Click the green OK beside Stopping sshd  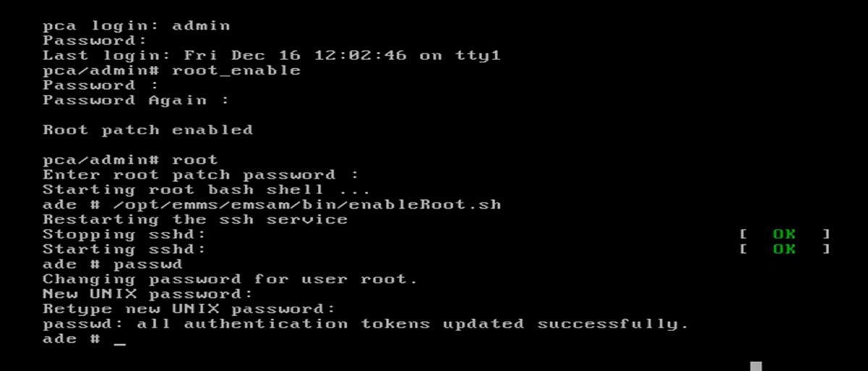pos(784,234)
